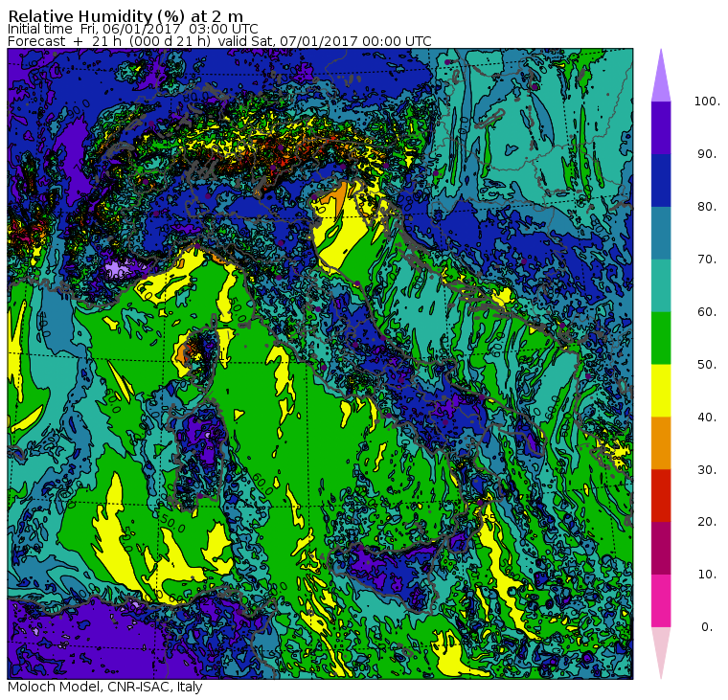This screenshot has width=728, height=700.
Task: Click the '30.' colorbar label
Action: pyautogui.click(x=707, y=470)
